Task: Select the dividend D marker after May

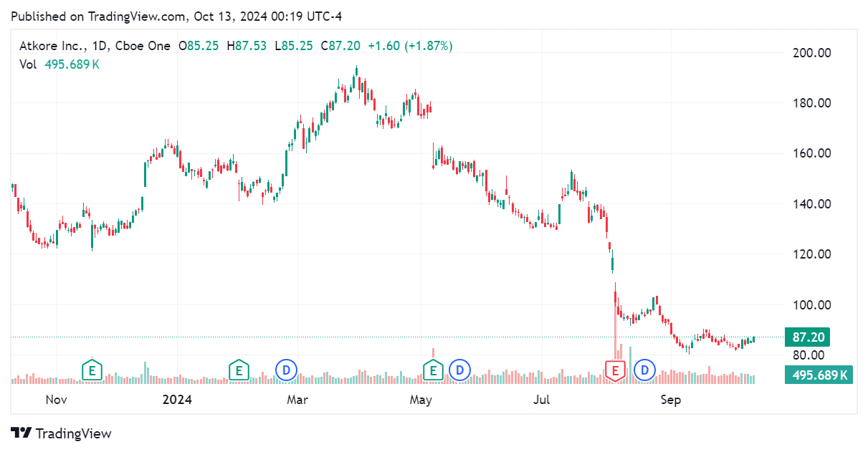Action: click(x=459, y=370)
